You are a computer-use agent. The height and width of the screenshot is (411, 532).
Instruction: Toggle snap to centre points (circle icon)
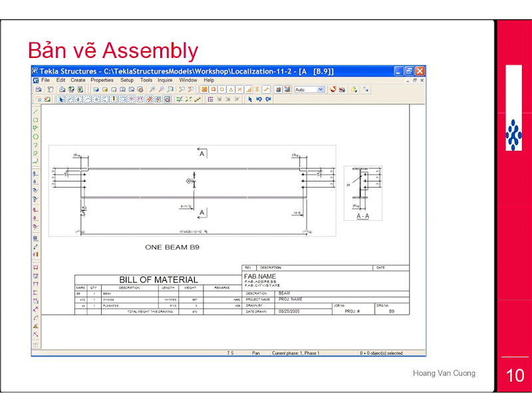222,90
